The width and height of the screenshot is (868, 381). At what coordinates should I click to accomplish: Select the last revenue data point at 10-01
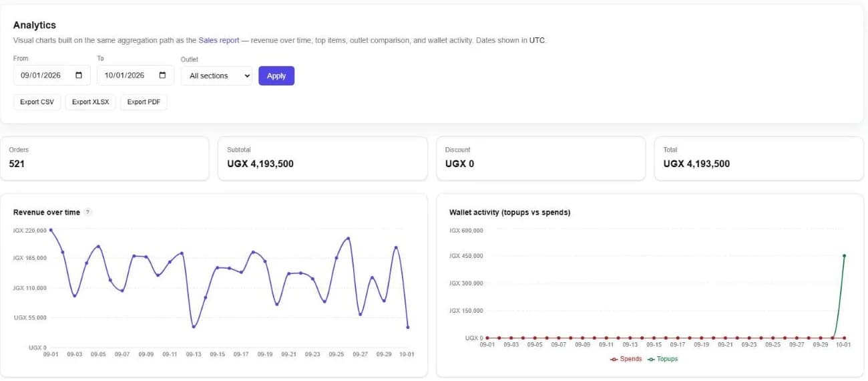click(408, 328)
